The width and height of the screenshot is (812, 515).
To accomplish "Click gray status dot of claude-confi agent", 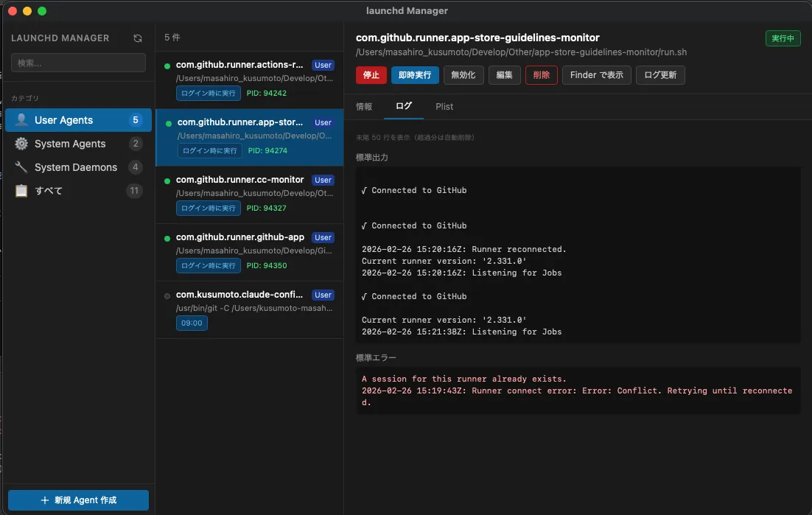I will [167, 295].
